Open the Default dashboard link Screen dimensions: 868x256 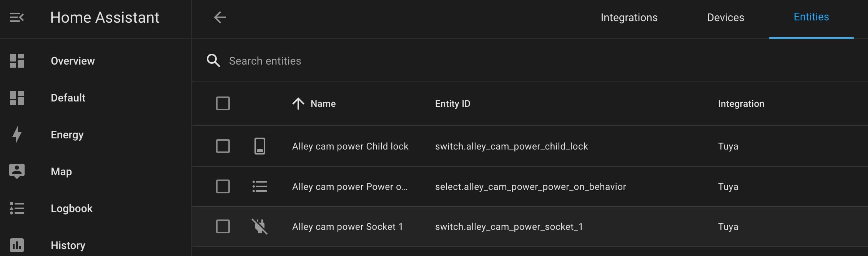68,98
